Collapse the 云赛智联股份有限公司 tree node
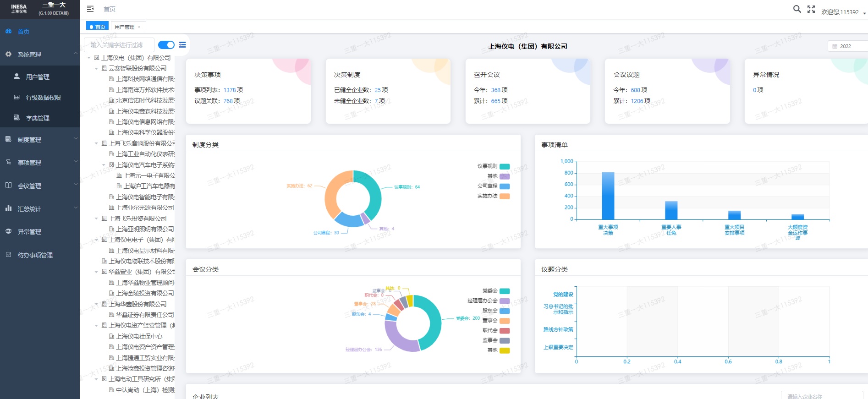868x399 pixels. pyautogui.click(x=96, y=68)
